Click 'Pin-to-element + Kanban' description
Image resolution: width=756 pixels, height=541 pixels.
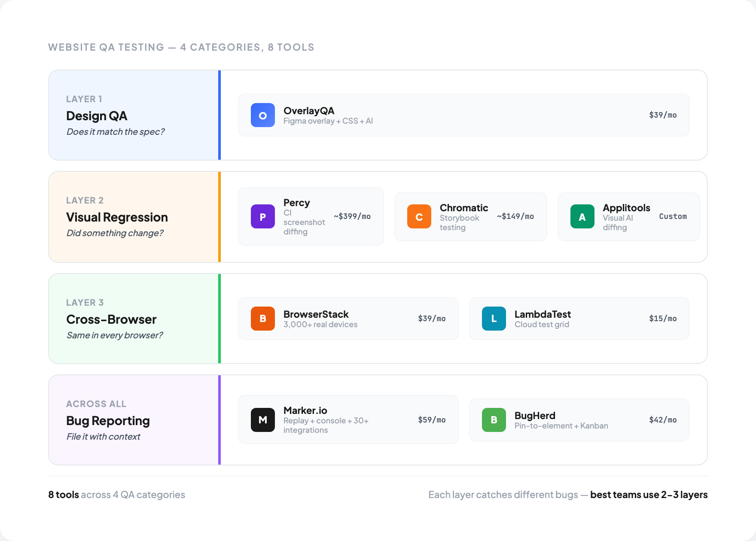[x=561, y=426]
